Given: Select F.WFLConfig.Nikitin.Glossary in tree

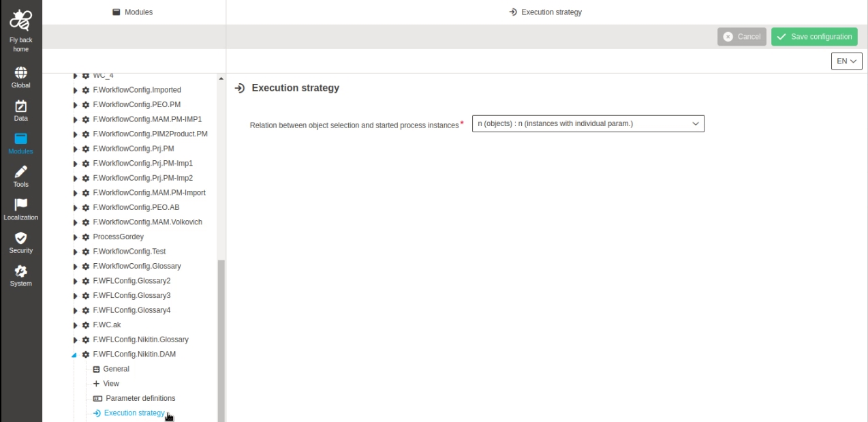Looking at the screenshot, I should click(141, 340).
